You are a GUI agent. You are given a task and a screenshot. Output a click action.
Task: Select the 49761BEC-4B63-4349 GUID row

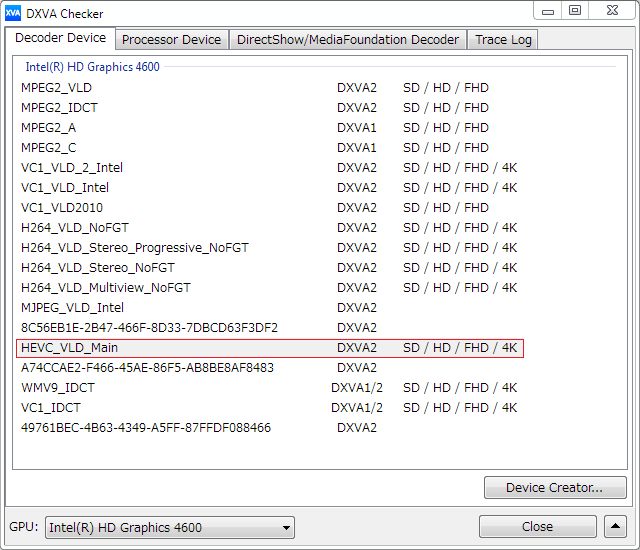[269, 428]
